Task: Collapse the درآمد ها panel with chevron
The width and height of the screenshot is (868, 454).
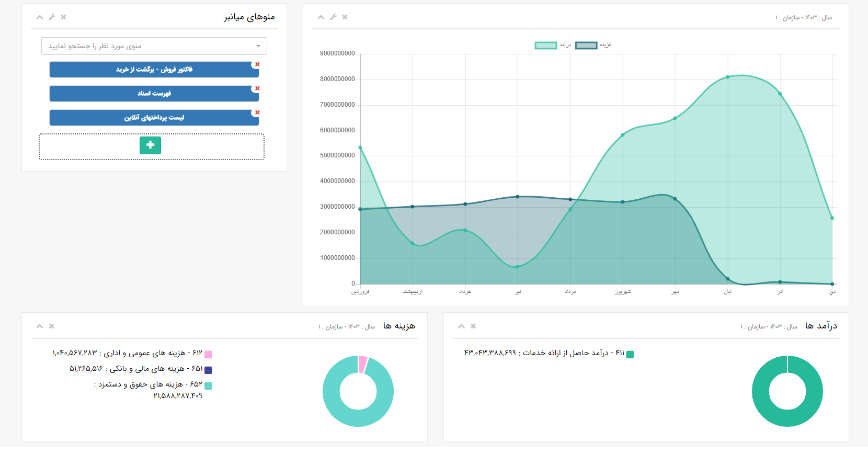Action: (x=461, y=326)
